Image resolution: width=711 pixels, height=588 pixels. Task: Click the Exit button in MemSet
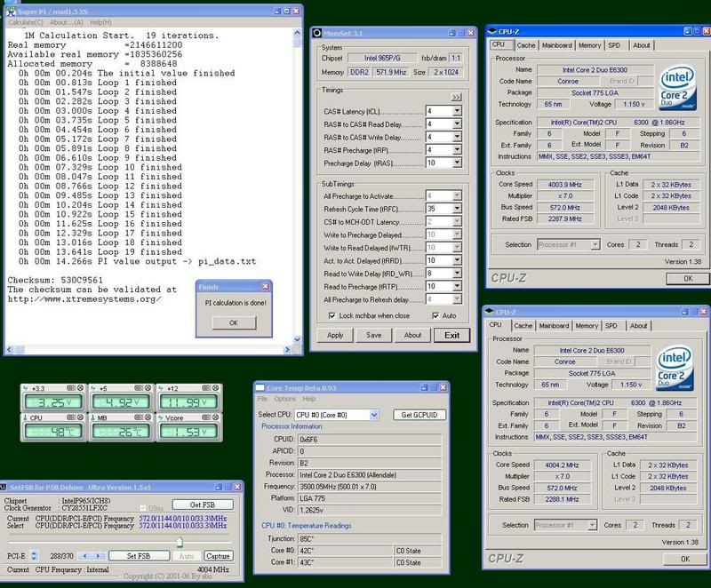pyautogui.click(x=451, y=335)
